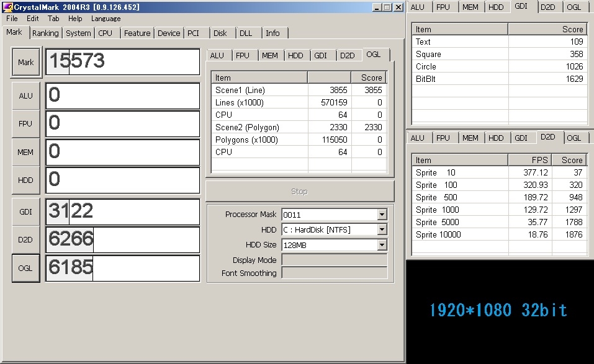The height and width of the screenshot is (364, 594).
Task: Click the OGL benchmark button
Action: pos(26,269)
